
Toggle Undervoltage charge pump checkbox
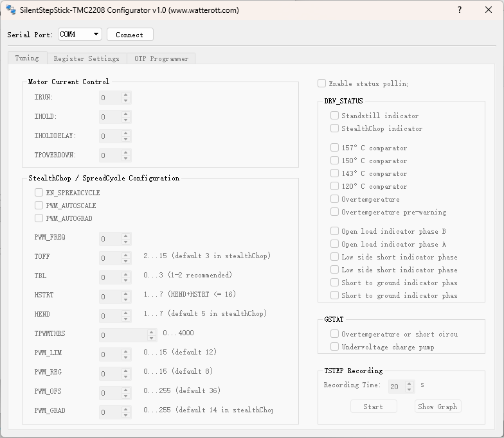pyautogui.click(x=334, y=347)
